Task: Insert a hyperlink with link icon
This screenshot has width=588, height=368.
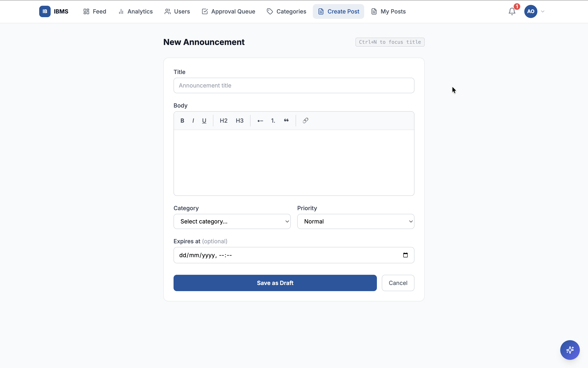Action: click(x=305, y=120)
